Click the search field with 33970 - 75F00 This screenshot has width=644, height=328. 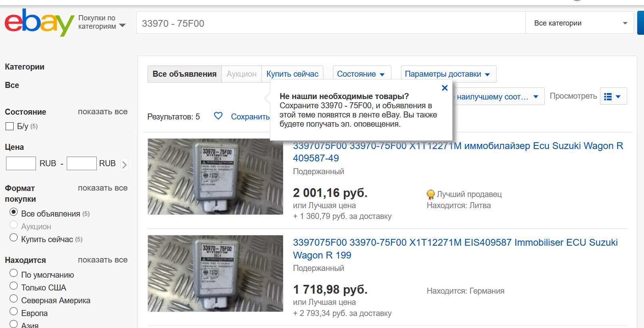331,23
